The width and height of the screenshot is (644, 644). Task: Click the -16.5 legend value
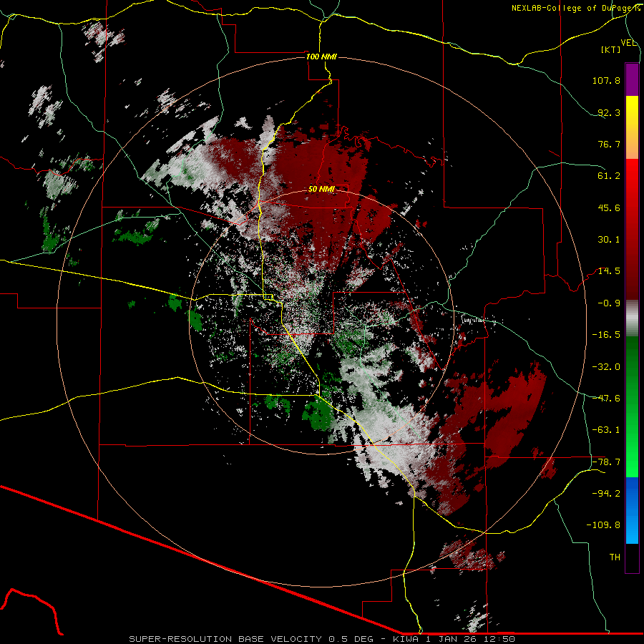click(x=606, y=335)
